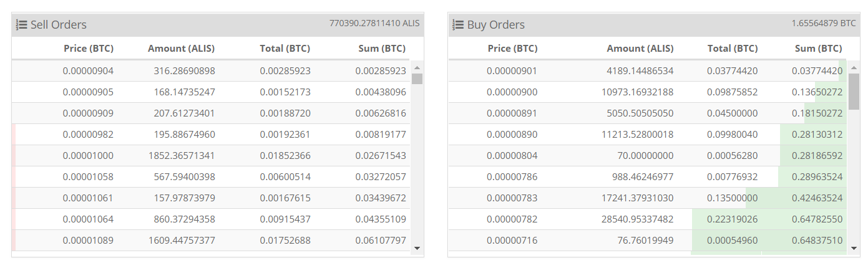Viewport: 868px width, 268px height.
Task: Click the Buy Orders scroll up arrow
Action: 854,67
